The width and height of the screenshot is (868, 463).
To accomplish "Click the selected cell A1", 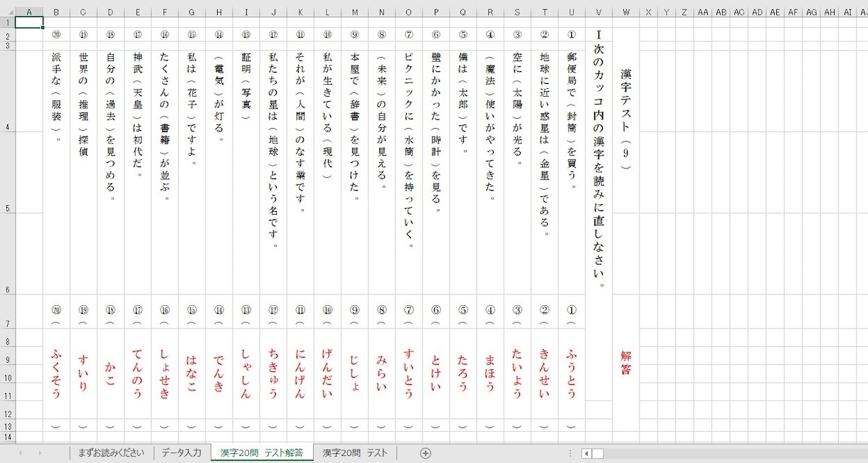I will click(x=29, y=22).
